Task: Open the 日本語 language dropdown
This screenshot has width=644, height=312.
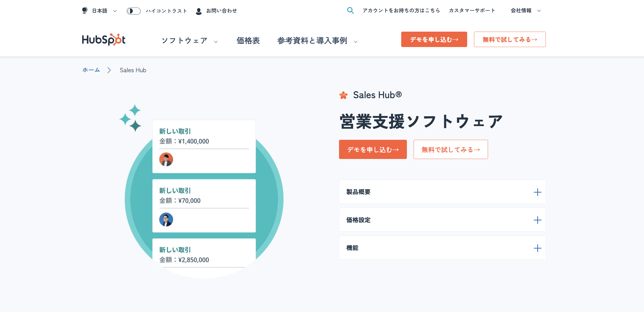Action: 104,11
